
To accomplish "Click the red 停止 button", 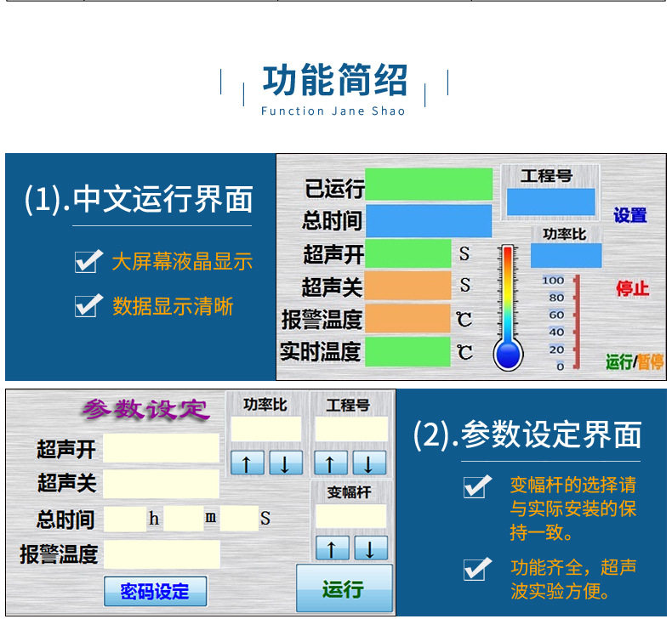I will [633, 288].
